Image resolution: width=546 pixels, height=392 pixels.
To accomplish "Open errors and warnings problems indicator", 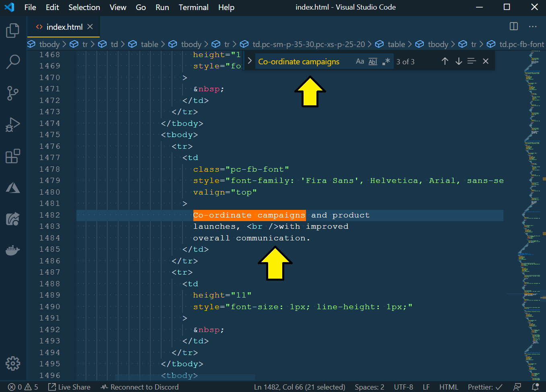I will tap(23, 387).
